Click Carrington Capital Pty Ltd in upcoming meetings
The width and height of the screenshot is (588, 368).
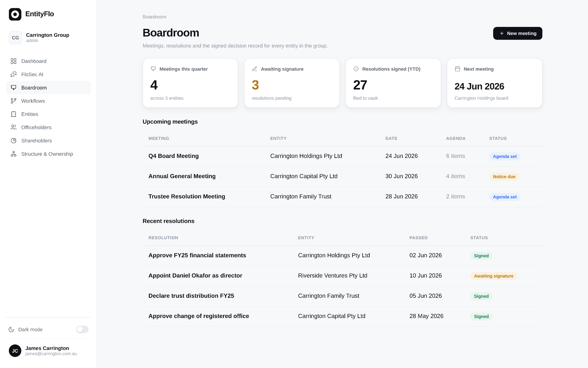pyautogui.click(x=304, y=176)
